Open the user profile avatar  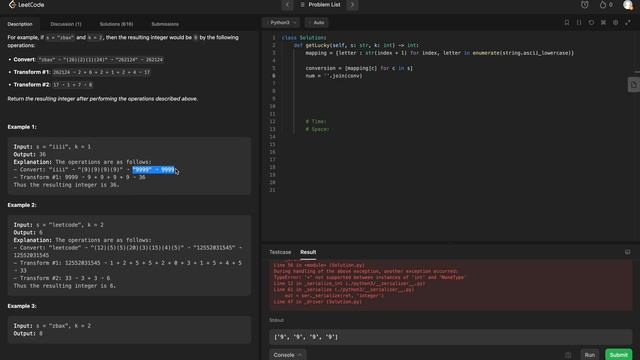tap(628, 5)
